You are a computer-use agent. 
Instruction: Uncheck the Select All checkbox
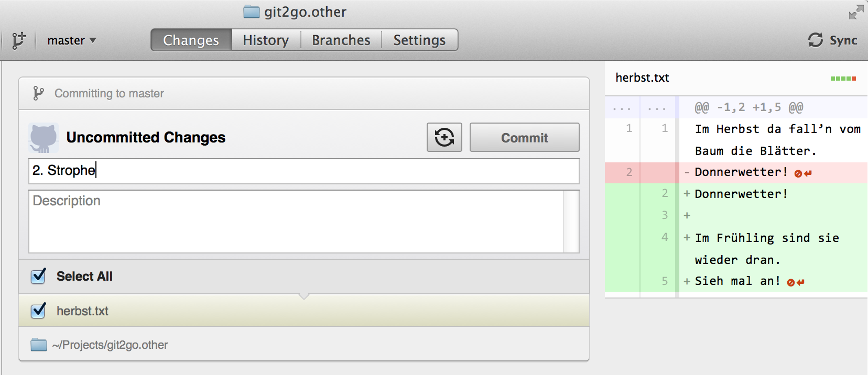pos(38,276)
